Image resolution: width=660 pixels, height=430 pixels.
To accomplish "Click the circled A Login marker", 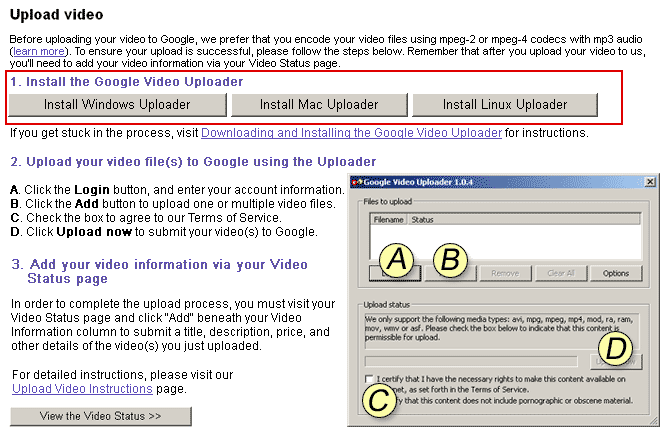I will click(397, 261).
